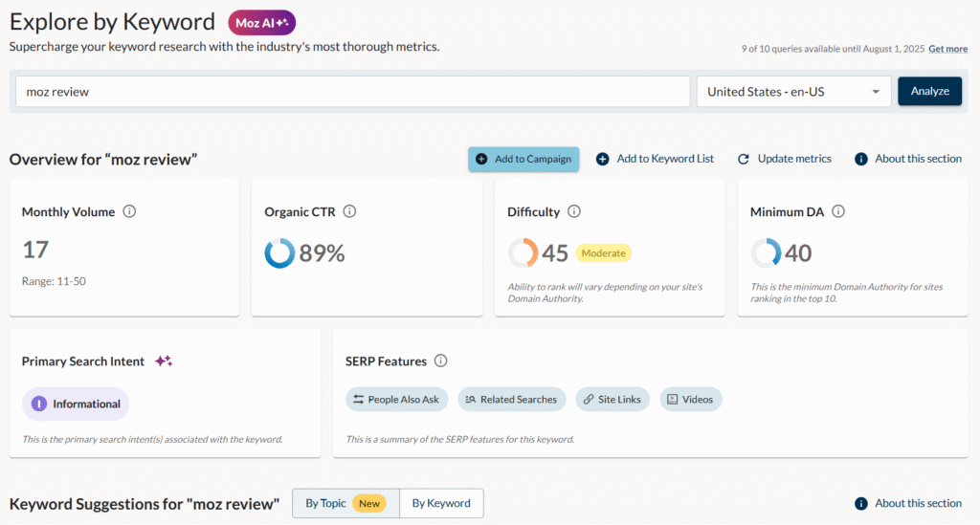
Task: Open the Get more queries link
Action: tap(947, 49)
